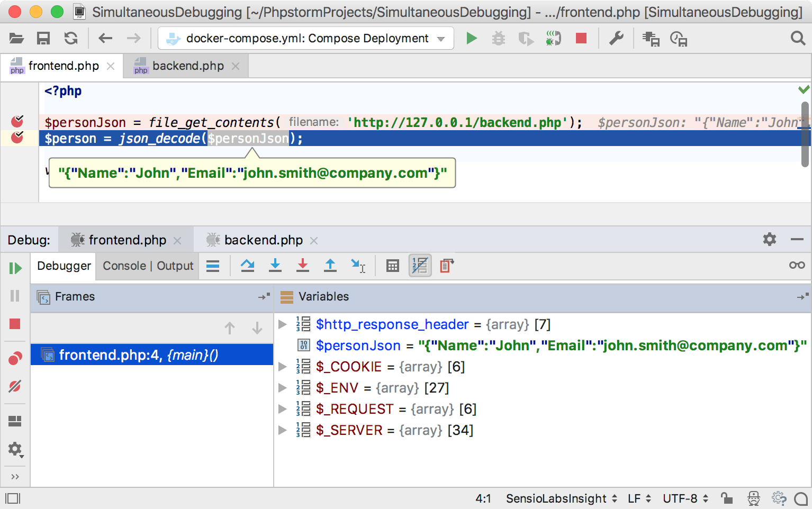Expand the $_SERVER array variable
The width and height of the screenshot is (812, 509).
[x=282, y=430]
